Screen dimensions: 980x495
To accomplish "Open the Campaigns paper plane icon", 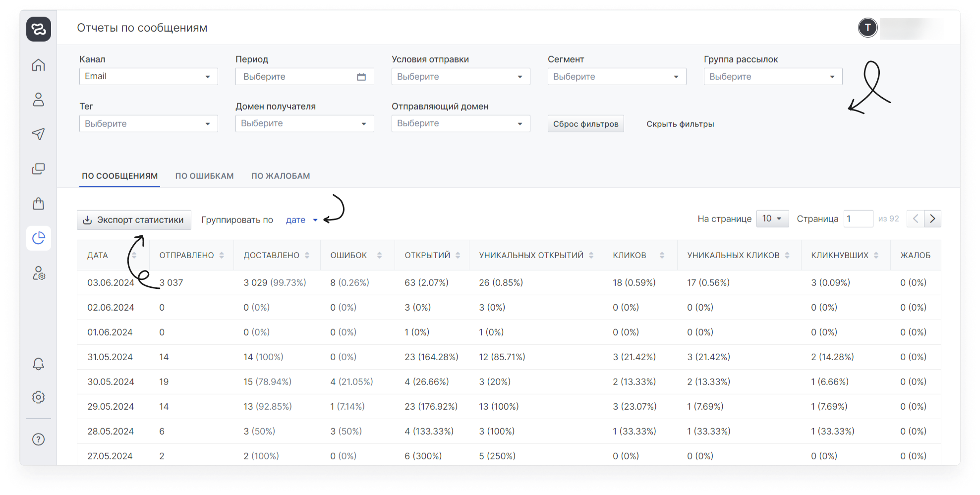I will tap(39, 134).
